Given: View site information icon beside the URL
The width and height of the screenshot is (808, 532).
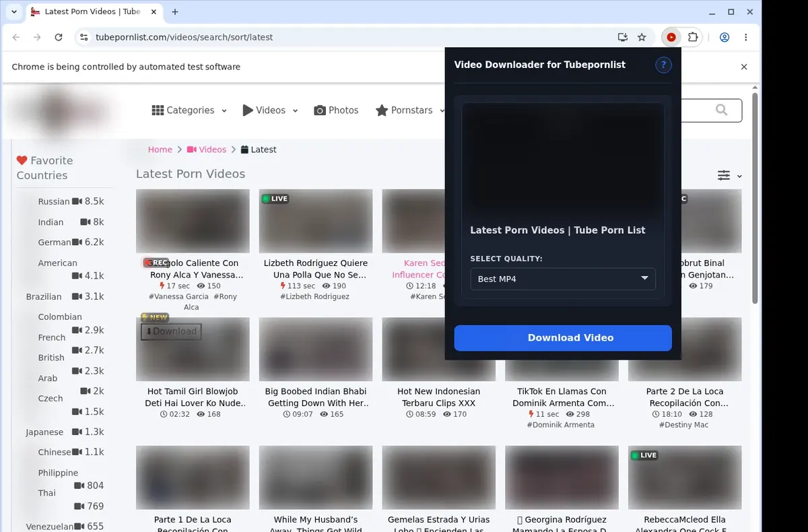Looking at the screenshot, I should tap(83, 38).
